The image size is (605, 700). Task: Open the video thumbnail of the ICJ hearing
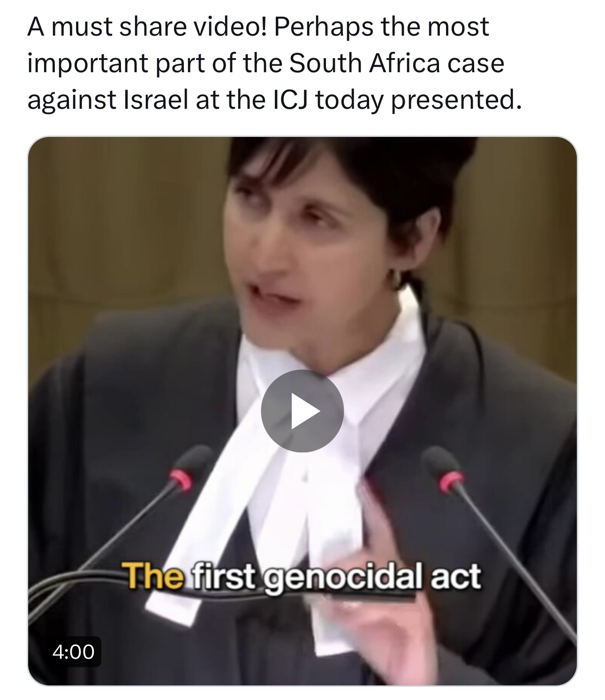(302, 411)
